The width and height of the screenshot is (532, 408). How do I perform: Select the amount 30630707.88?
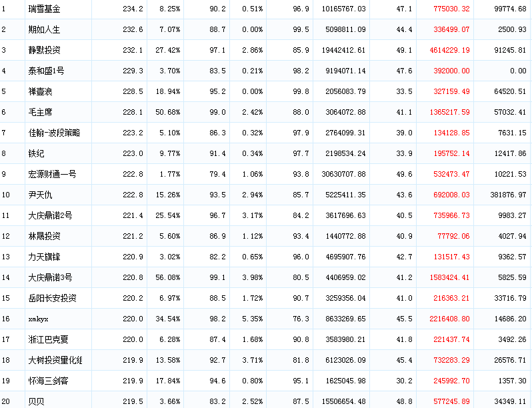click(344, 174)
